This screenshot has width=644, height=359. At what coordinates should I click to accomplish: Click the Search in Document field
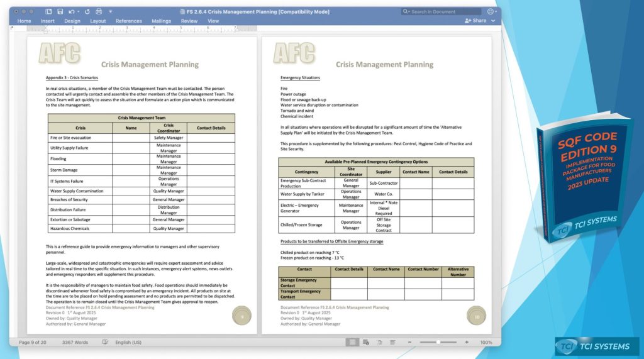pos(445,11)
